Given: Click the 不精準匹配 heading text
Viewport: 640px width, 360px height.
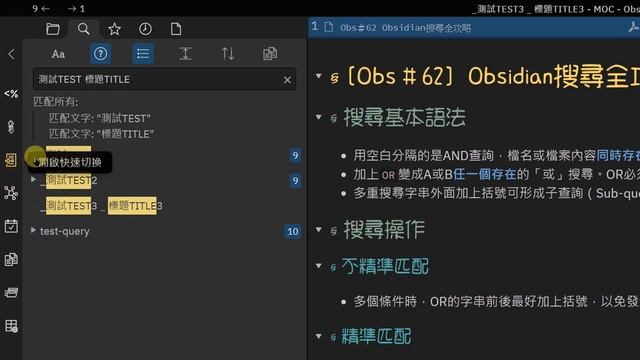Looking at the screenshot, I should click(x=385, y=266).
